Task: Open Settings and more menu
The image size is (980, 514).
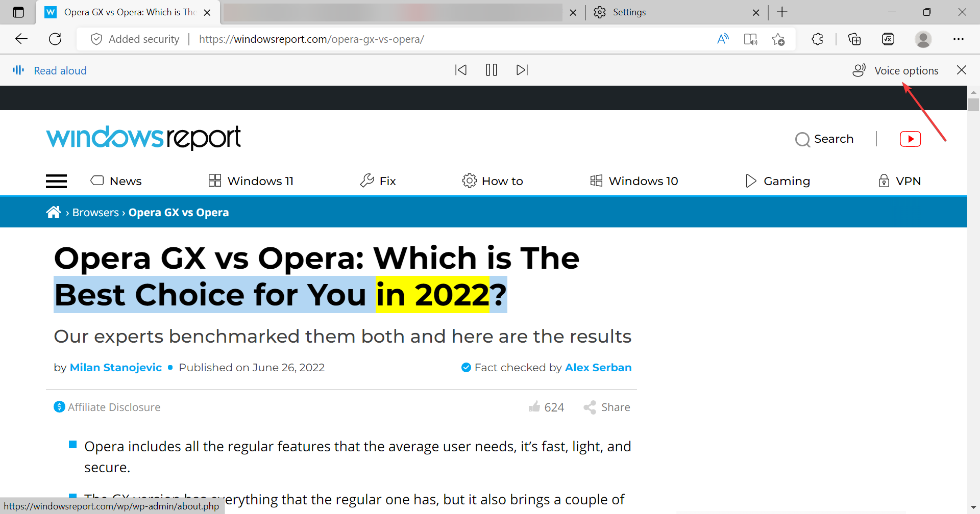Action: tap(959, 39)
